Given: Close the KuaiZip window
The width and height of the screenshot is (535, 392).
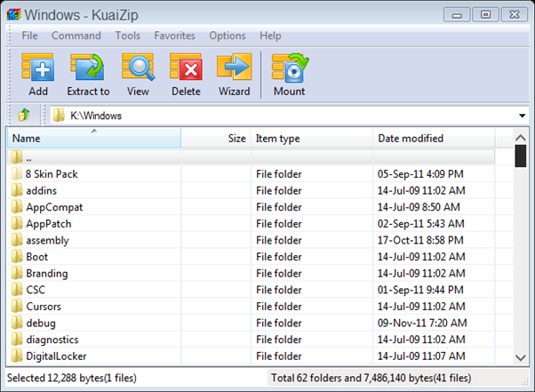Looking at the screenshot, I should pos(515,15).
